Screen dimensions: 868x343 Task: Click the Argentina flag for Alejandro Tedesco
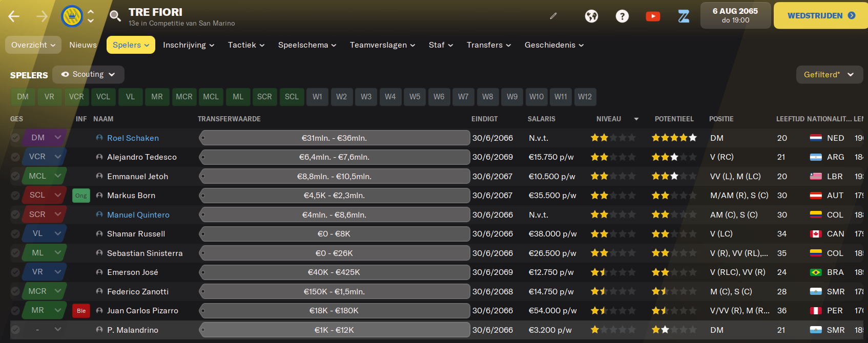click(816, 157)
